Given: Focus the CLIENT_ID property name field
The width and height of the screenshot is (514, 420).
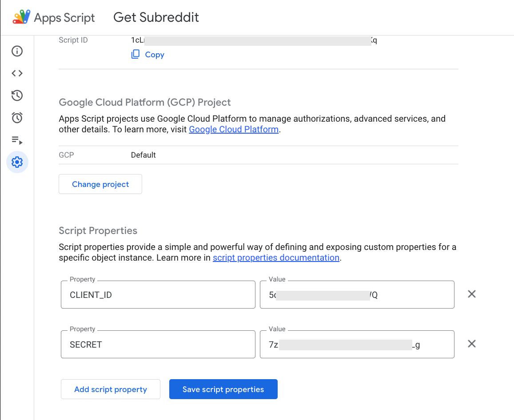Looking at the screenshot, I should coord(158,295).
